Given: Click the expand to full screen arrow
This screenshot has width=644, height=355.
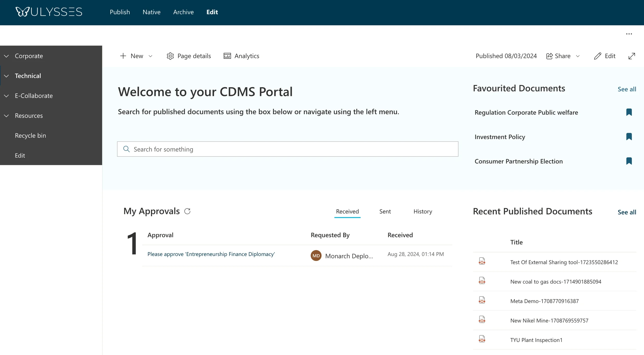Looking at the screenshot, I should [x=632, y=56].
